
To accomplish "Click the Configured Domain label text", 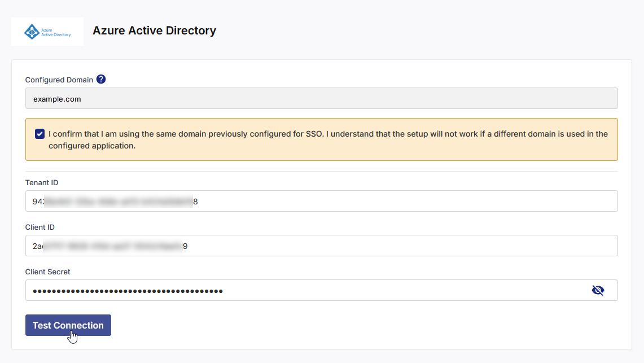I will [59, 80].
